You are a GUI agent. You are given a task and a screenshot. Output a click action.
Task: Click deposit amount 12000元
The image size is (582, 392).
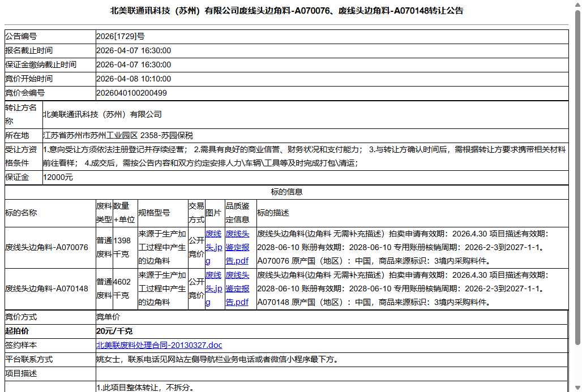[58, 177]
